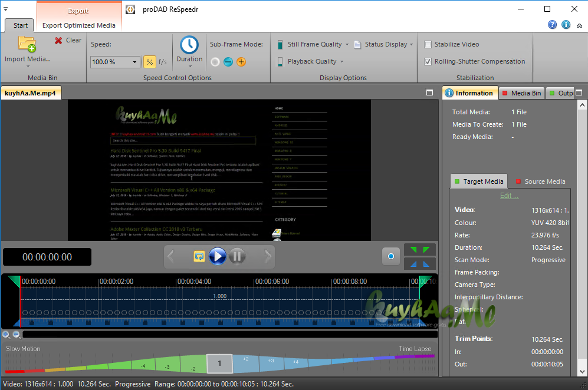588x390 pixels.
Task: Choose the +4 time lapse segment
Action: [x=296, y=363]
